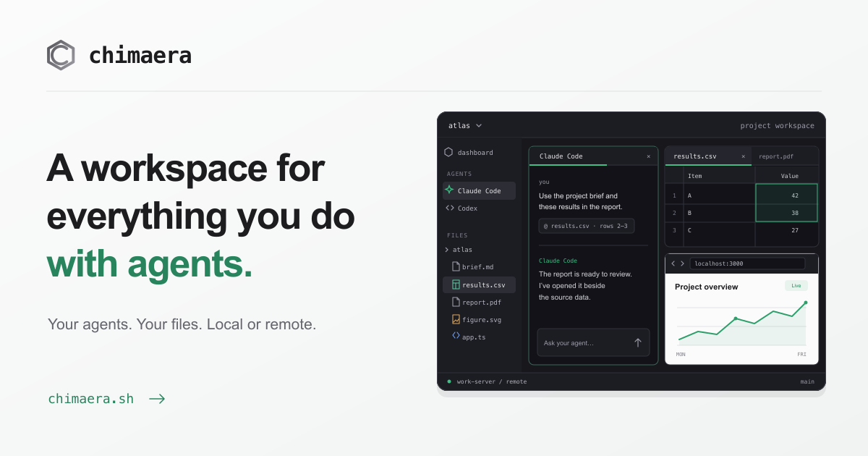Image resolution: width=868 pixels, height=456 pixels.
Task: Go back in the preview browser
Action: tap(673, 263)
